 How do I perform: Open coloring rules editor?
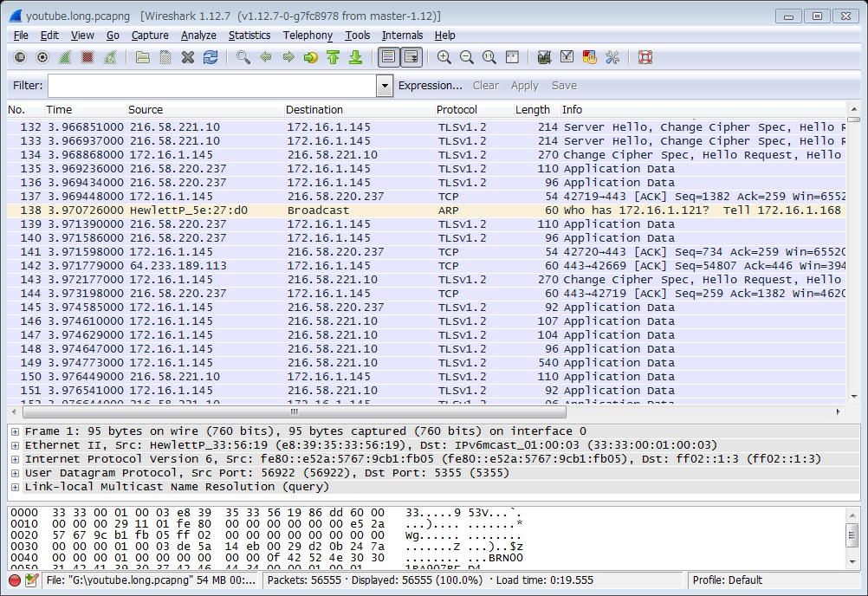coord(590,57)
